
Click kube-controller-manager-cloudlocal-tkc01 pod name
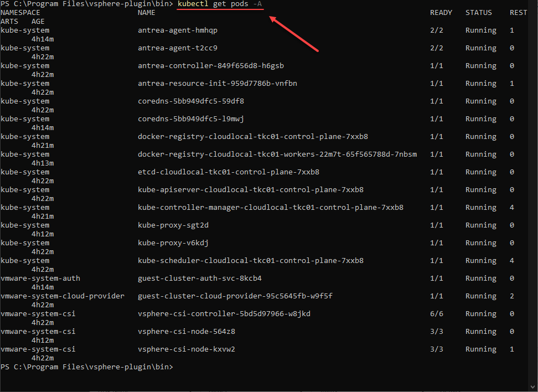271,208
